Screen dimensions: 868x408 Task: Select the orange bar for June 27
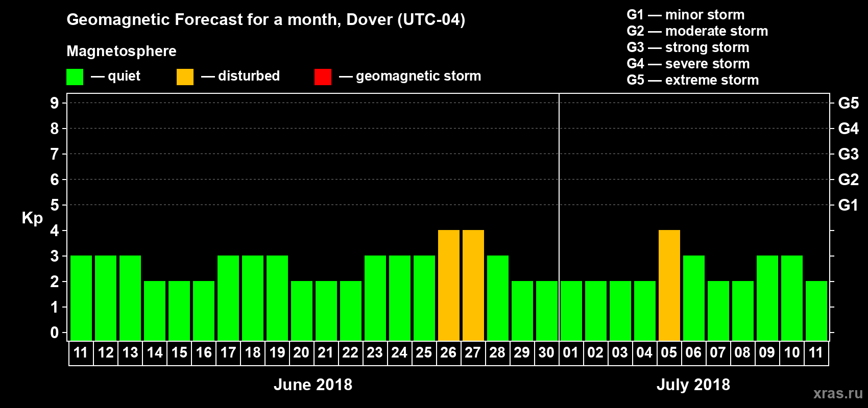[x=473, y=286]
